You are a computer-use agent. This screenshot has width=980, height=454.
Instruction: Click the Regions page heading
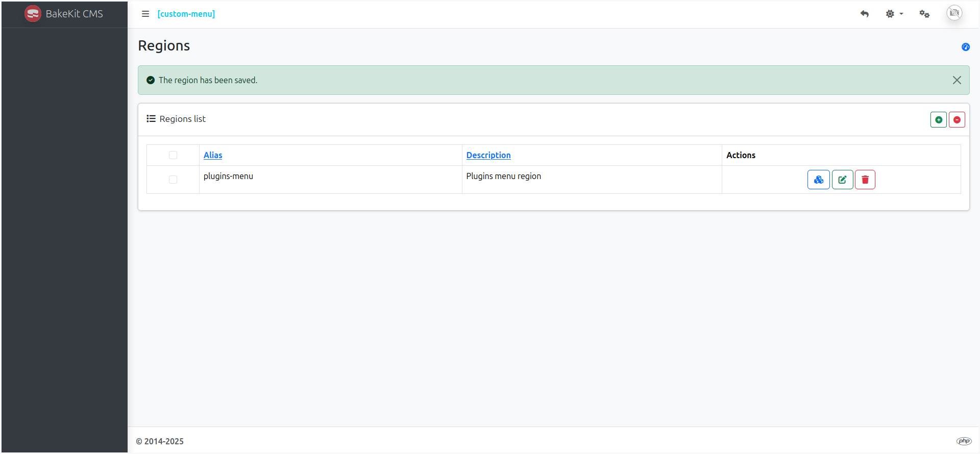[x=164, y=46]
